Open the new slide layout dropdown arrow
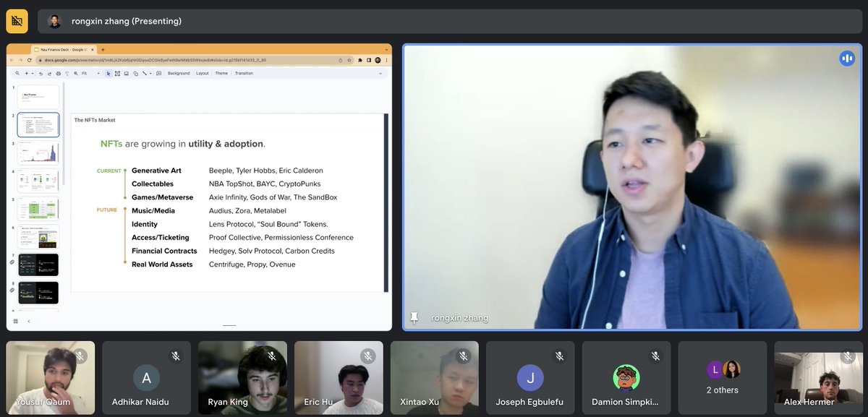Viewport: 868px width, 417px height. click(x=33, y=73)
